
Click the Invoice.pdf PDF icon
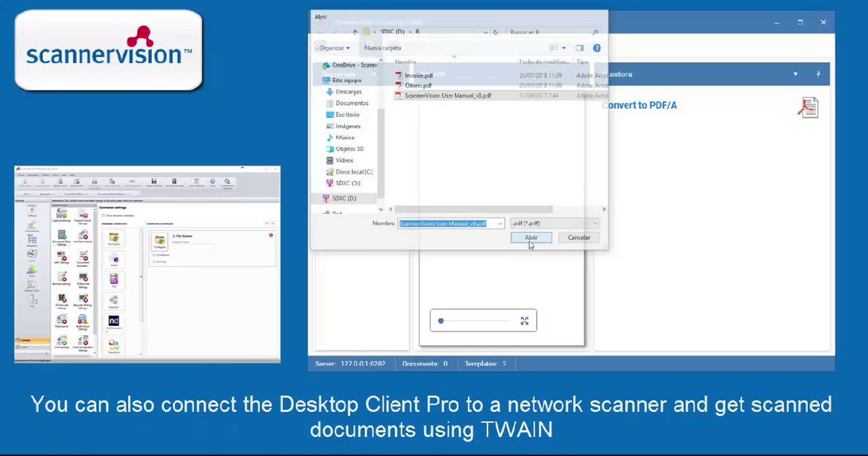[399, 75]
